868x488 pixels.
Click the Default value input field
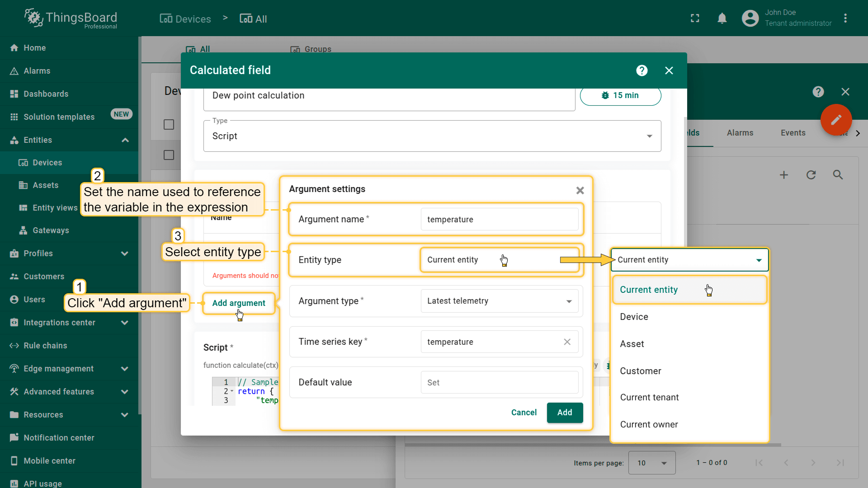coord(499,383)
